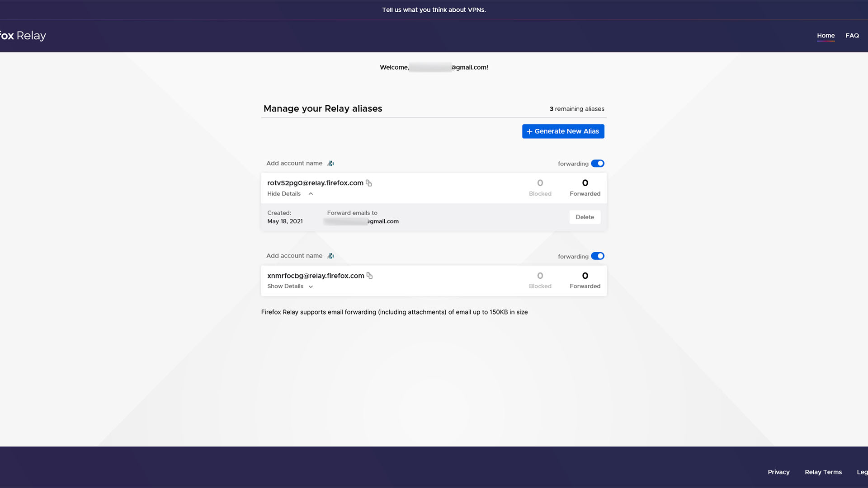The width and height of the screenshot is (868, 488).
Task: Go to the FAQ page
Action: 852,36
